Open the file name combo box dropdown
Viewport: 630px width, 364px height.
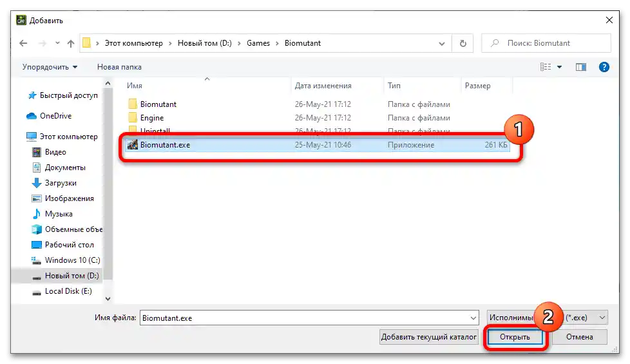point(473,318)
